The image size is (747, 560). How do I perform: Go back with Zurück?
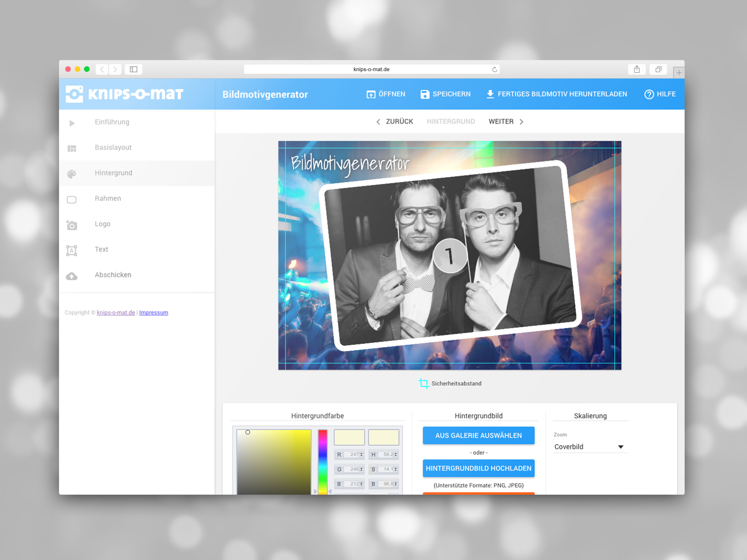[x=399, y=122]
